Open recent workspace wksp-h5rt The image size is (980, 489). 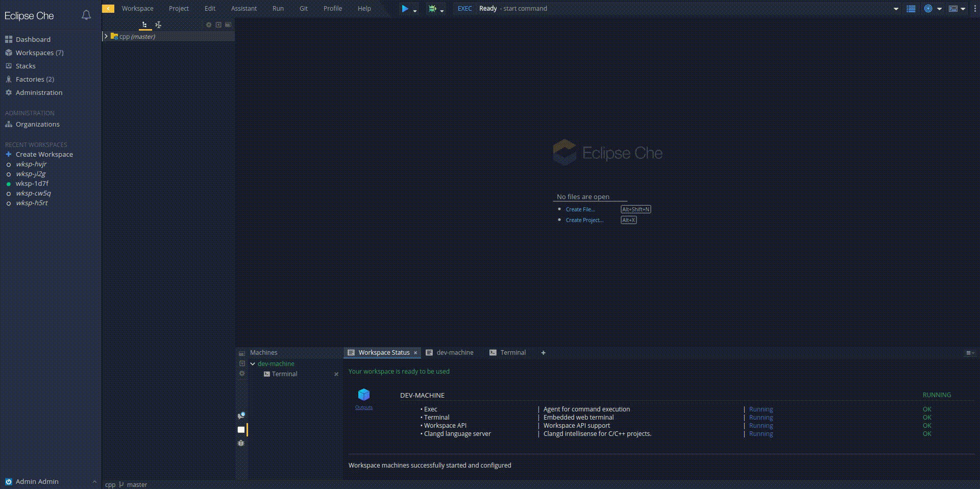(x=32, y=203)
